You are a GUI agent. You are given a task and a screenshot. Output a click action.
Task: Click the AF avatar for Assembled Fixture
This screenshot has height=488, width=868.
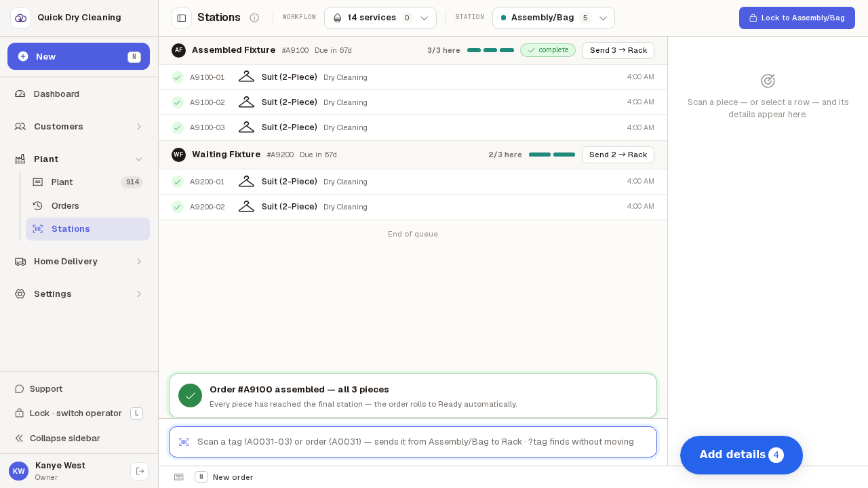pyautogui.click(x=178, y=50)
